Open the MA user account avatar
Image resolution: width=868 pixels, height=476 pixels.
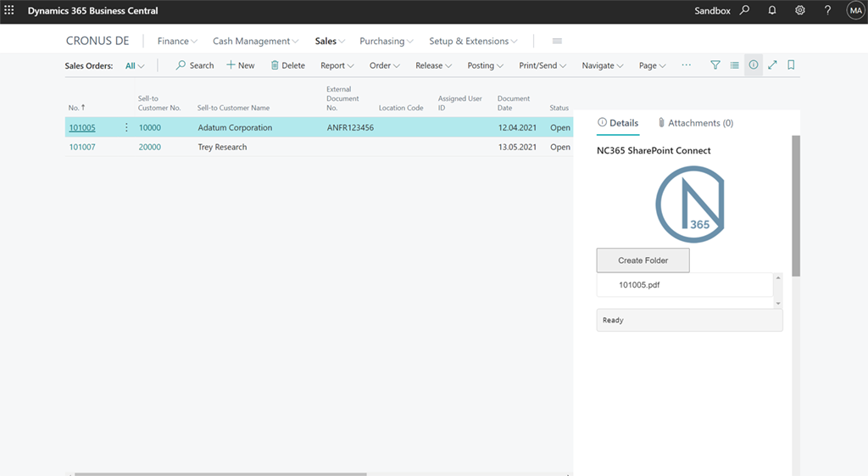[855, 10]
